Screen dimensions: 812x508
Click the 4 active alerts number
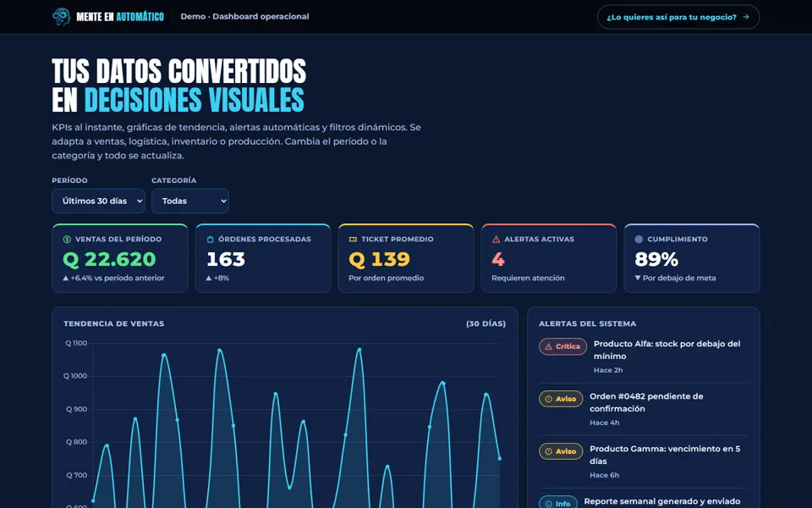[498, 259]
